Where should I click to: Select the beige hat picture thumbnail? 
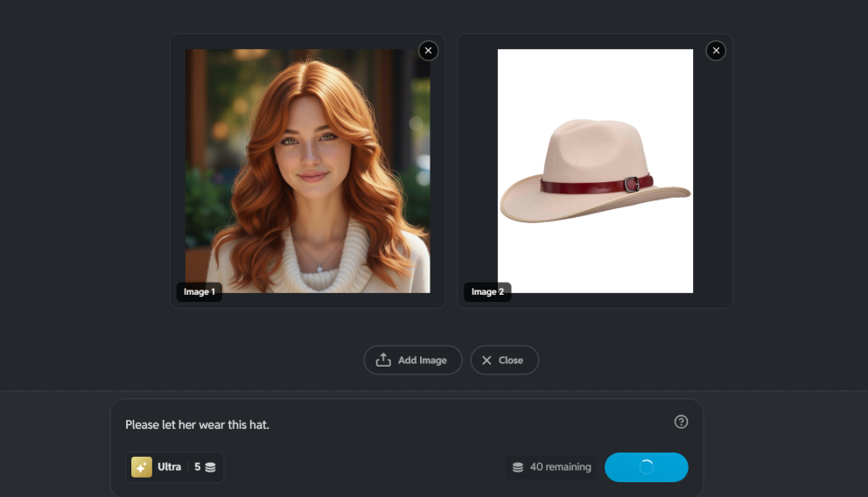595,171
